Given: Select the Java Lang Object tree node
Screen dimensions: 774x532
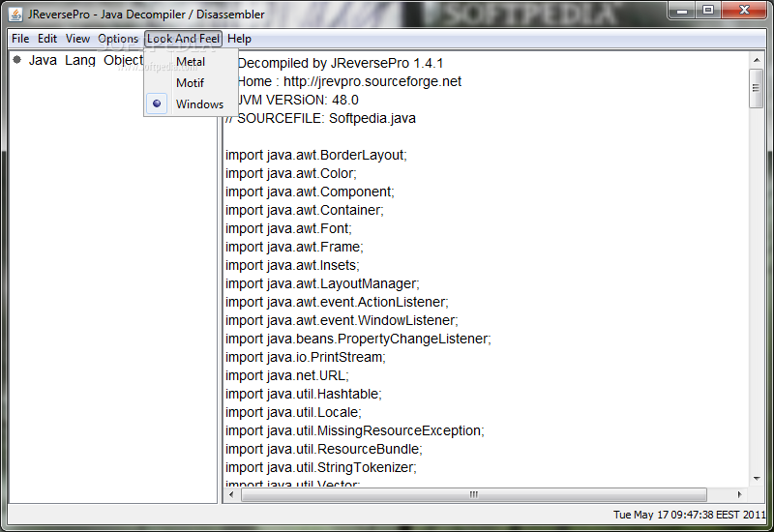Looking at the screenshot, I should (x=86, y=60).
